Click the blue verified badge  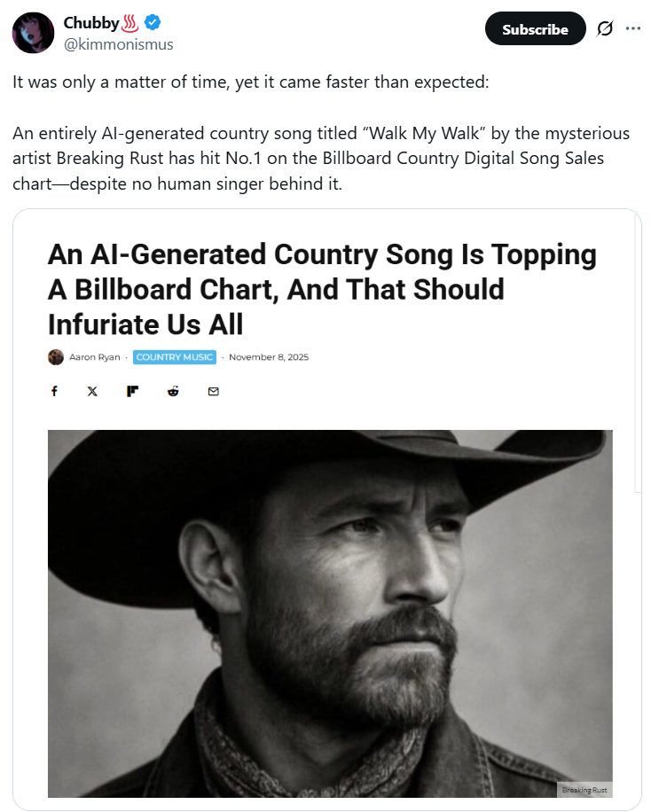[153, 23]
